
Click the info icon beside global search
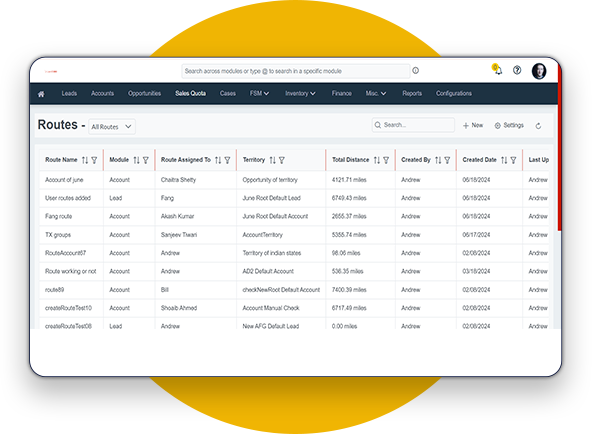415,71
